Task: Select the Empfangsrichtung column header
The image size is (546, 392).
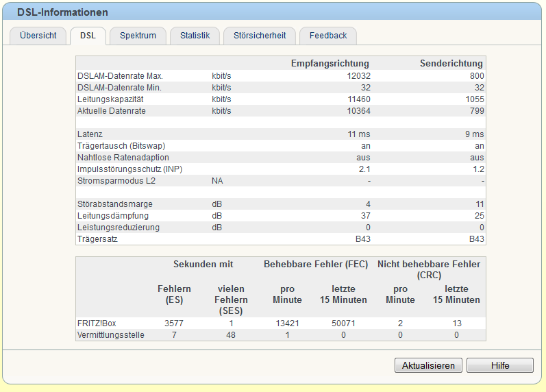Action: point(330,64)
